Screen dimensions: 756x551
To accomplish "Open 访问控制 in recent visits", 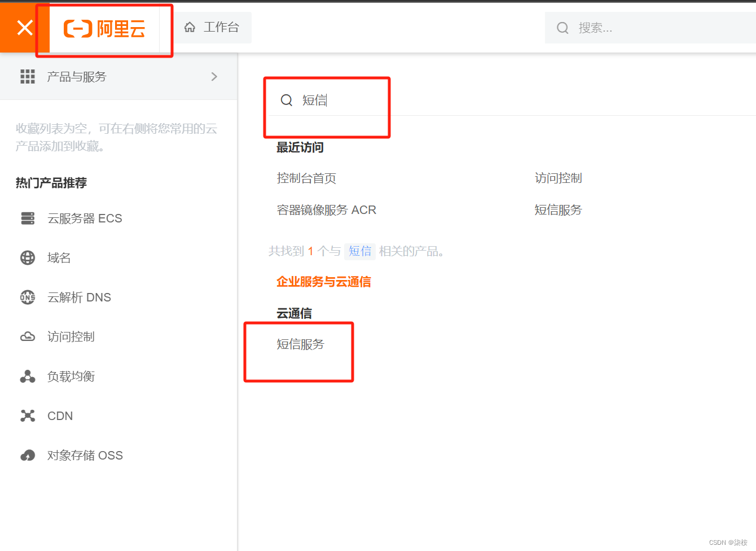I will pyautogui.click(x=559, y=178).
